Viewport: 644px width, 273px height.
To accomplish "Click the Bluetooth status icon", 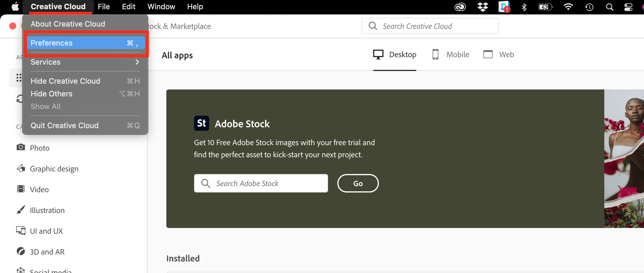I will pyautogui.click(x=524, y=7).
